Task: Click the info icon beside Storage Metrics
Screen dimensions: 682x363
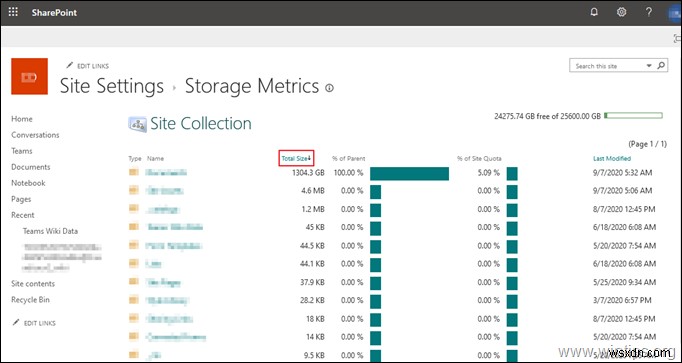Action: point(329,88)
